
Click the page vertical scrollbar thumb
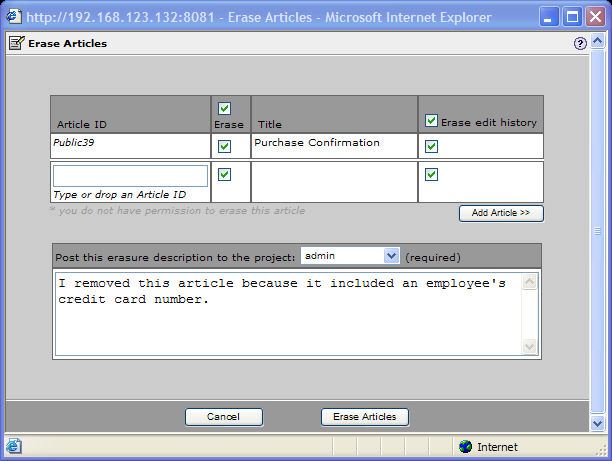coord(597,231)
